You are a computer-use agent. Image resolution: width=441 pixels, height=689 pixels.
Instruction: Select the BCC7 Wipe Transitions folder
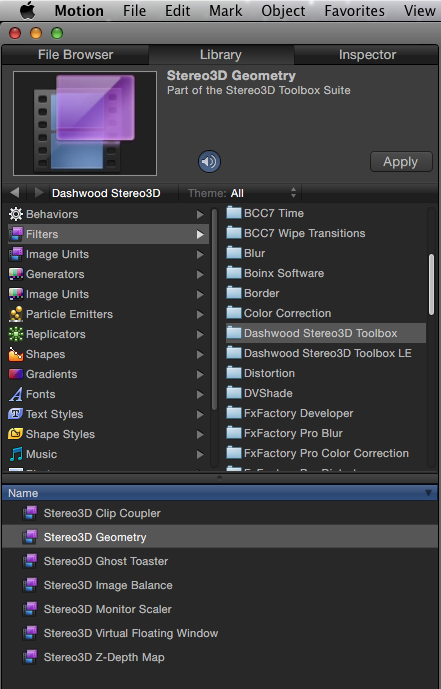coord(325,233)
